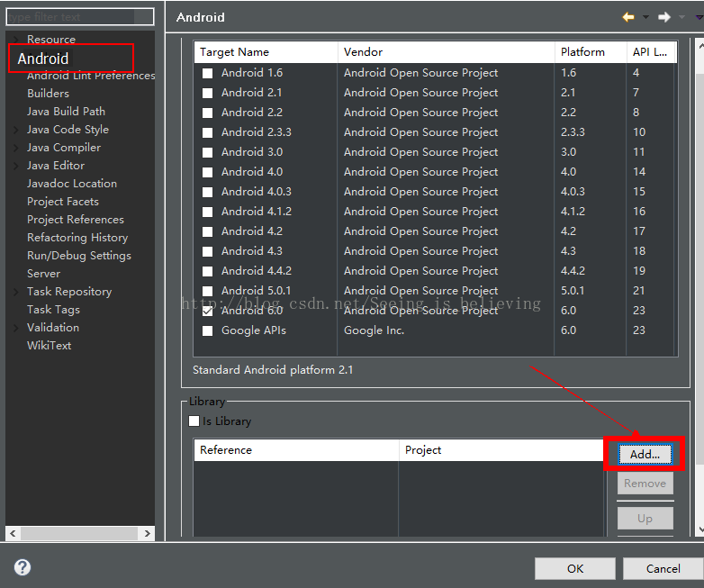Check the Android 4.4.2 target checkbox
The height and width of the screenshot is (588, 704).
click(207, 271)
